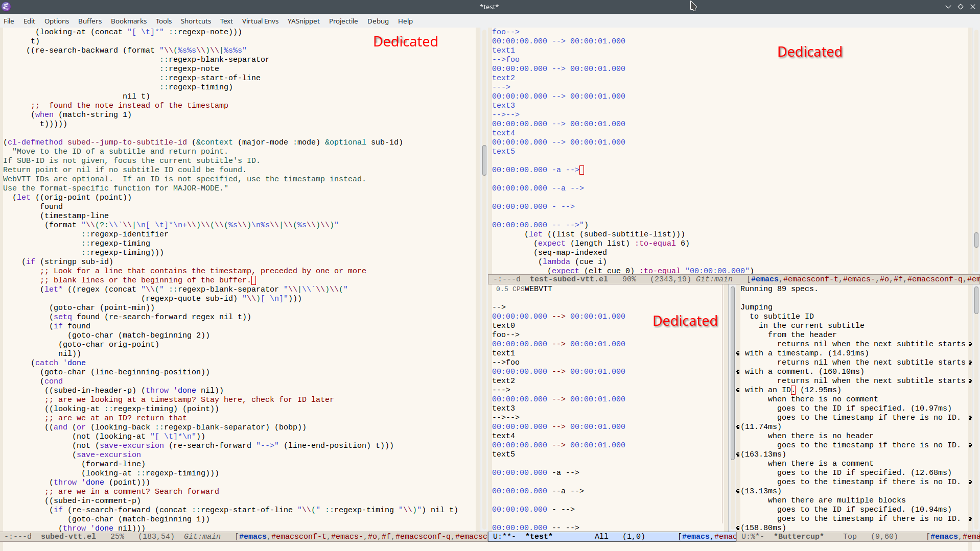The width and height of the screenshot is (980, 551).
Task: Click the 'when there is no header' spec line
Action: pyautogui.click(x=821, y=436)
